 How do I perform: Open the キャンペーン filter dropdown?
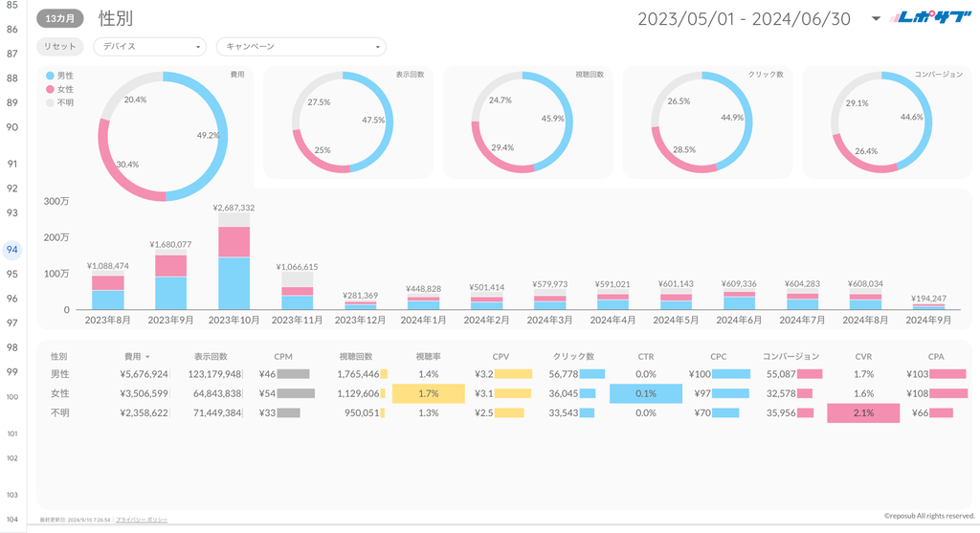coord(301,47)
